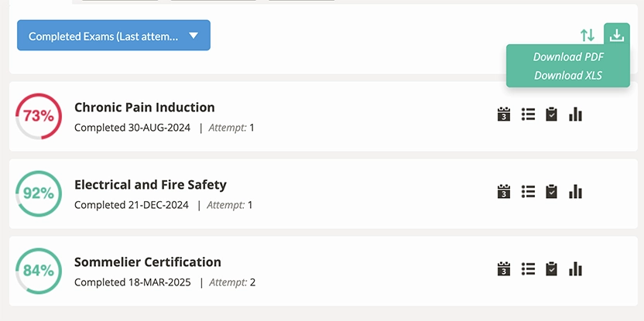Screen dimensions: 644x321
Task: Click list icon for Sommelier Certification
Action: [x=528, y=269]
